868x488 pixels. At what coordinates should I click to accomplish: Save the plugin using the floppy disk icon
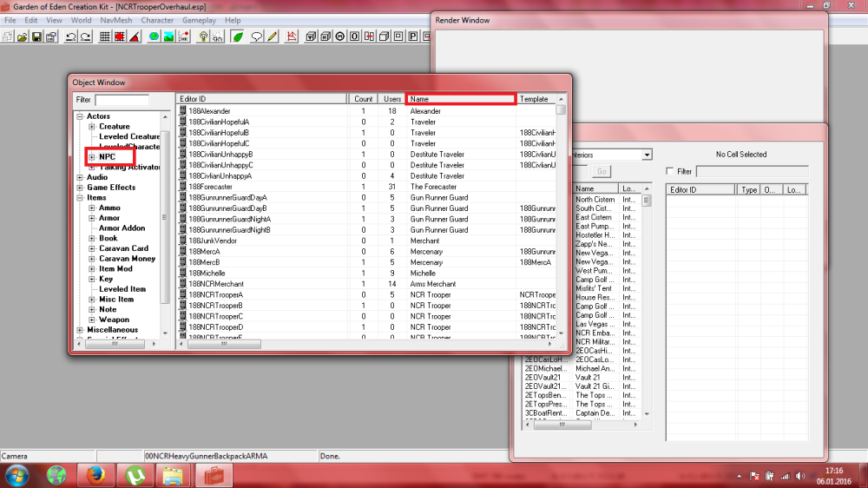coord(36,37)
